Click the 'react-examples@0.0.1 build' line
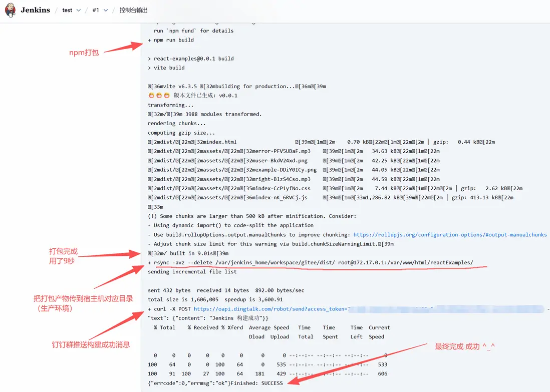Screen dimensions: 550x392 (191, 59)
